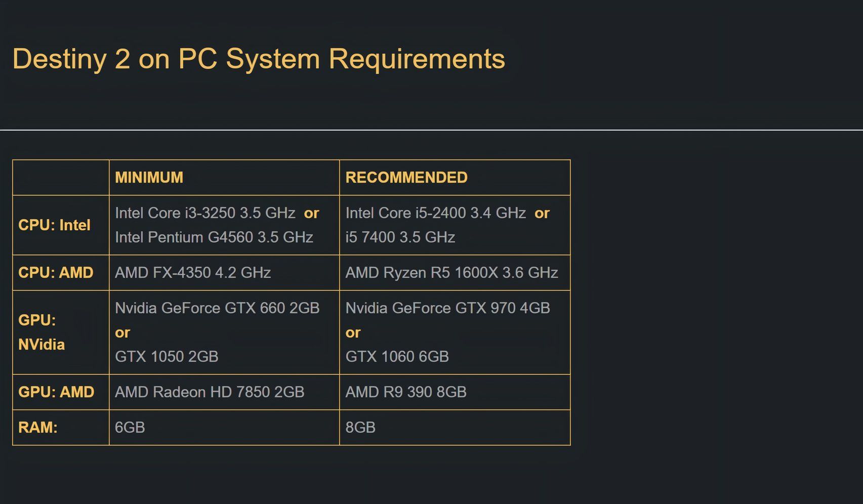Click the 'AMD FX-4350 4.2 GHz' cell

coord(224,273)
